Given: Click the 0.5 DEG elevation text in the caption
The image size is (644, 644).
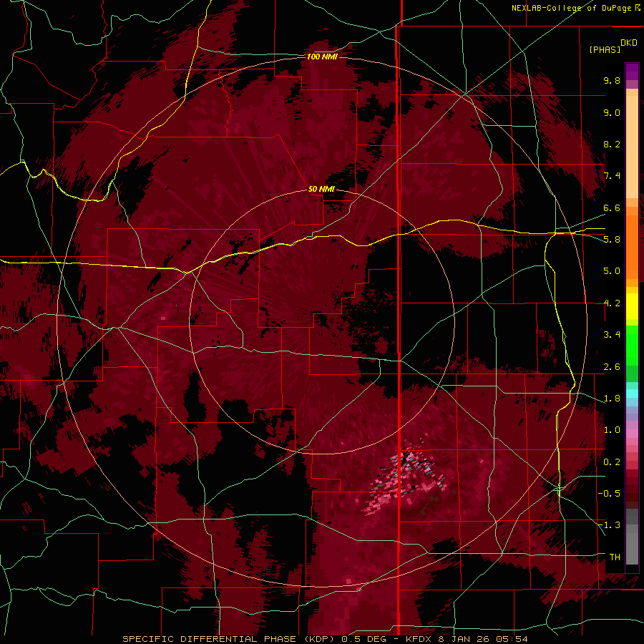Looking at the screenshot, I should (365, 639).
